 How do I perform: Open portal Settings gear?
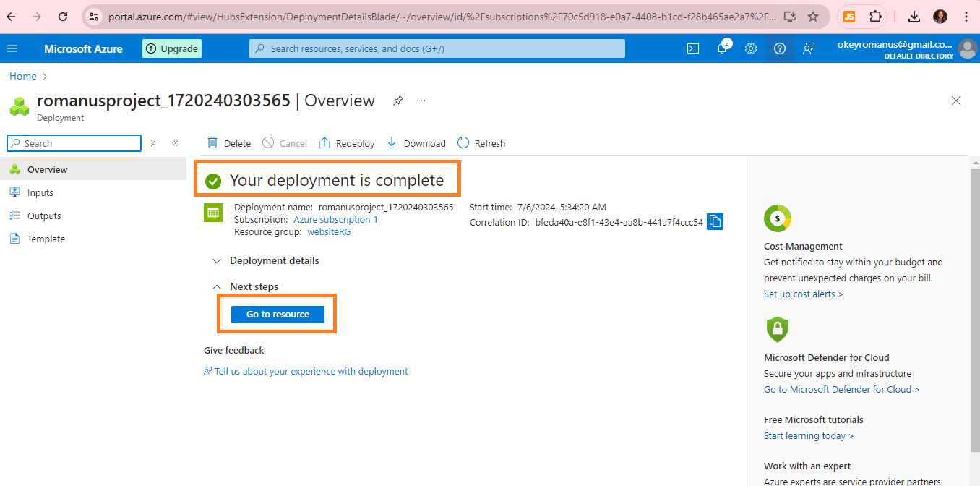tap(751, 48)
